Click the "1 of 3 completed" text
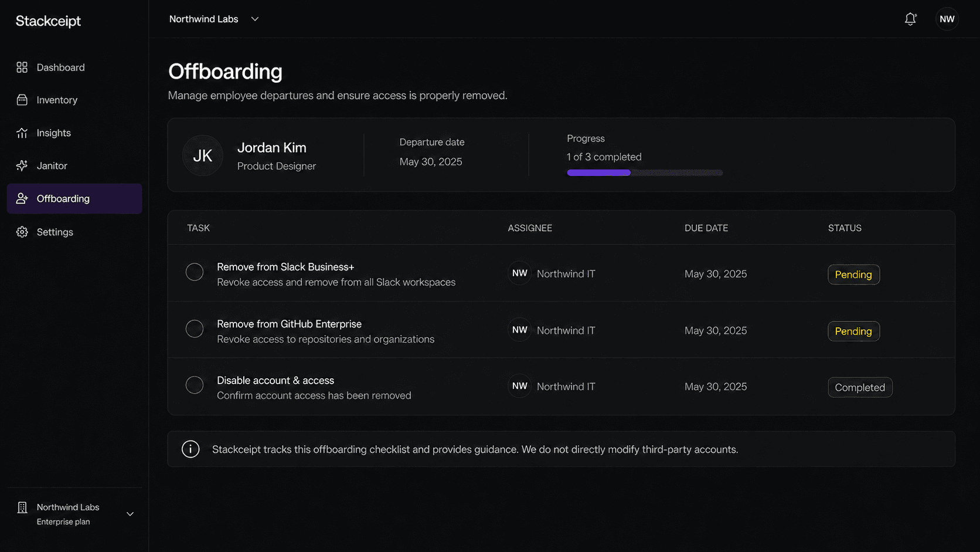The height and width of the screenshot is (552, 980). [604, 157]
